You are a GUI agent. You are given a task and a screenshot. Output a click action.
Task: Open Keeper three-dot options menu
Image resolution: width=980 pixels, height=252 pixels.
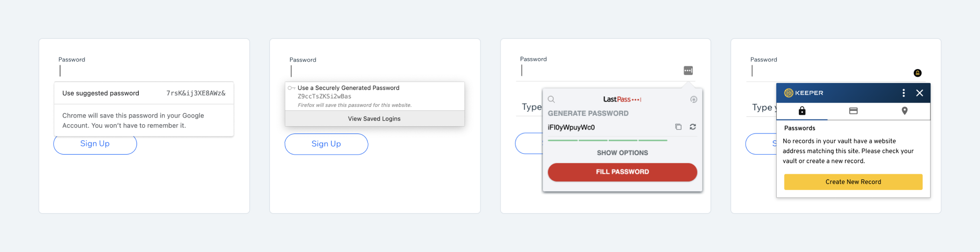point(904,93)
